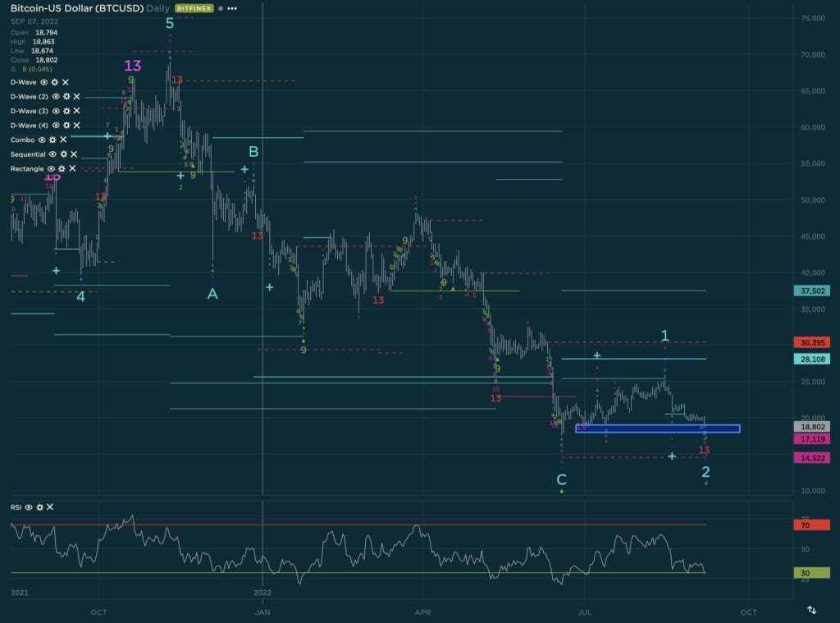Open settings gear for Sequential indicator
Image resolution: width=840 pixels, height=623 pixels.
[64, 153]
